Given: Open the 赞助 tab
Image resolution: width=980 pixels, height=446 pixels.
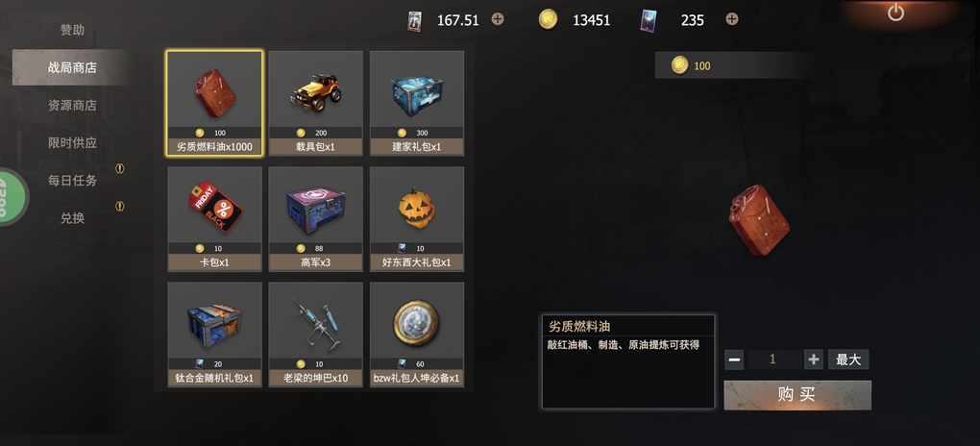Looking at the screenshot, I should pyautogui.click(x=72, y=30).
